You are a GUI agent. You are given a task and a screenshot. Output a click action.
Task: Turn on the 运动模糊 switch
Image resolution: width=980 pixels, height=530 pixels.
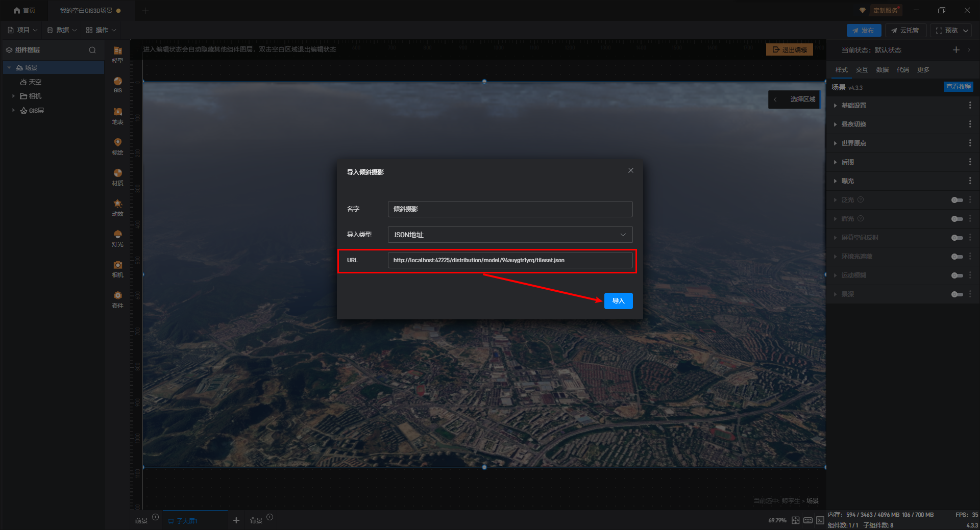tap(957, 275)
